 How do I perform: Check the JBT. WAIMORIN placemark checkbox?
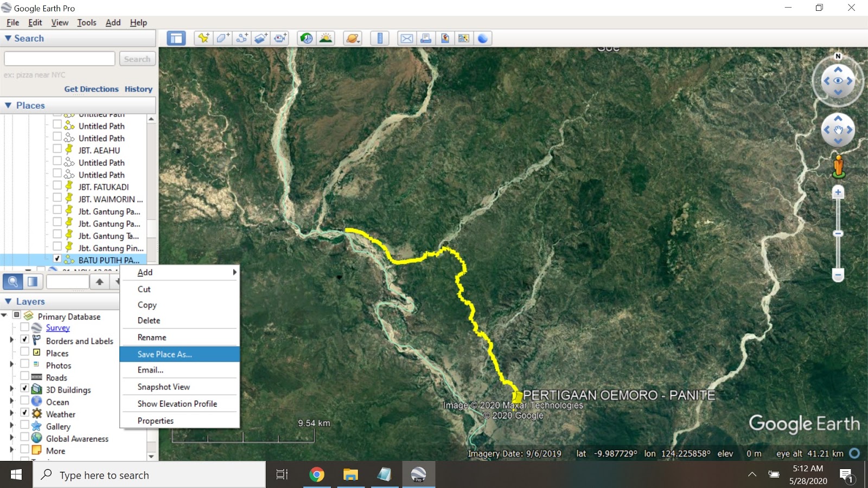click(x=57, y=198)
